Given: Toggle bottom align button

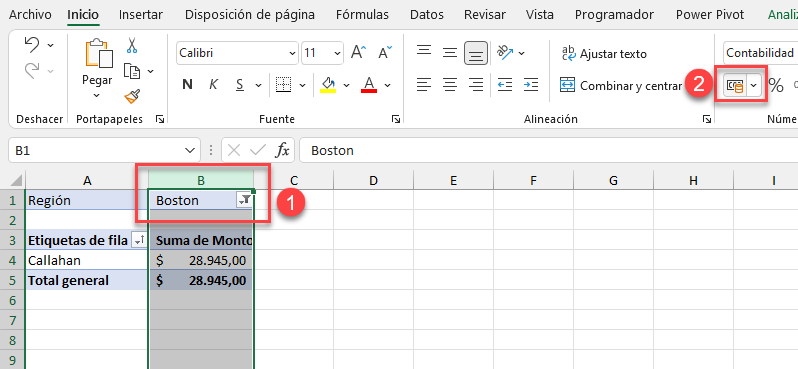Looking at the screenshot, I should point(476,53).
